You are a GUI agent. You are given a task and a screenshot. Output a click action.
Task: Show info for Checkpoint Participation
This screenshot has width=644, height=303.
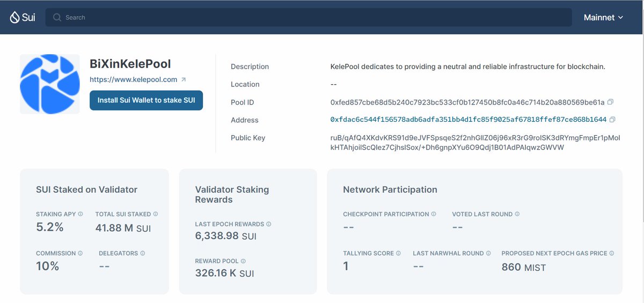pos(434,214)
